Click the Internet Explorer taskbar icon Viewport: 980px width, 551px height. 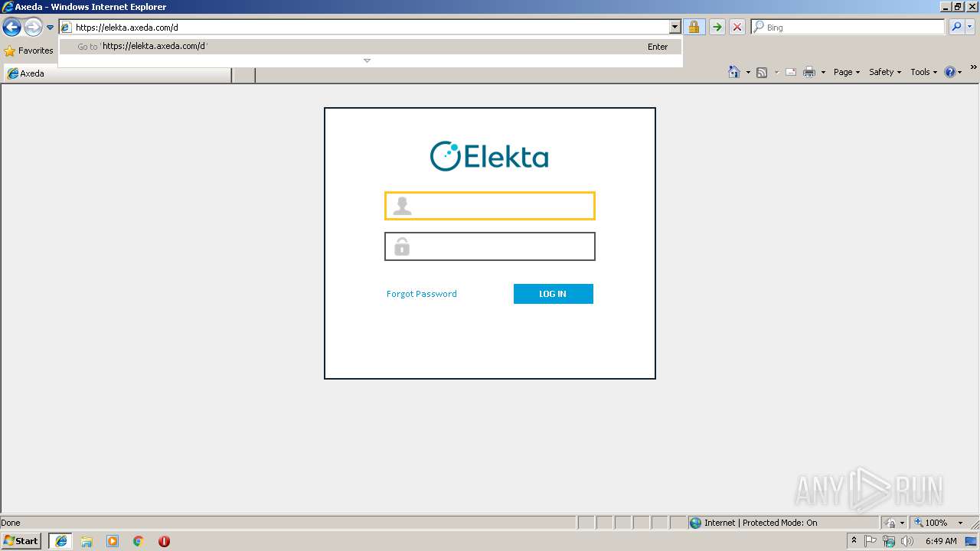pos(61,541)
